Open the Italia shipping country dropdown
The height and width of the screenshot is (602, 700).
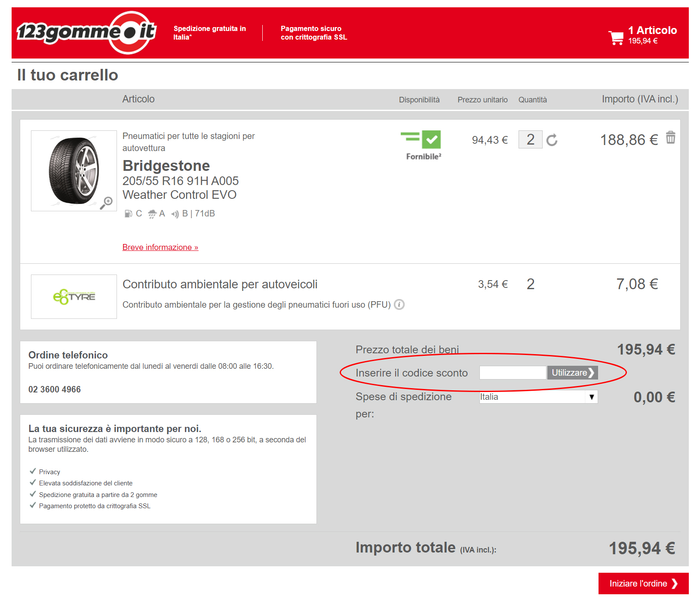(x=538, y=397)
